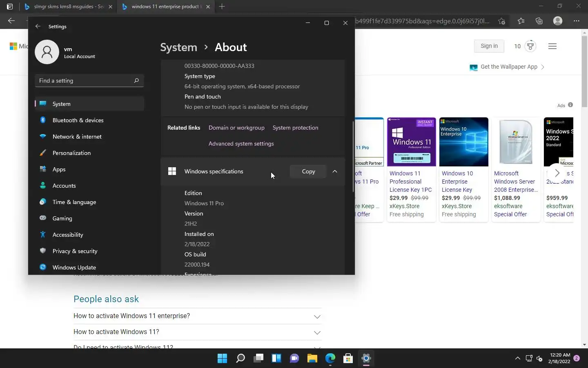588x368 pixels.
Task: Open Edge profile avatar
Action: tap(558, 21)
